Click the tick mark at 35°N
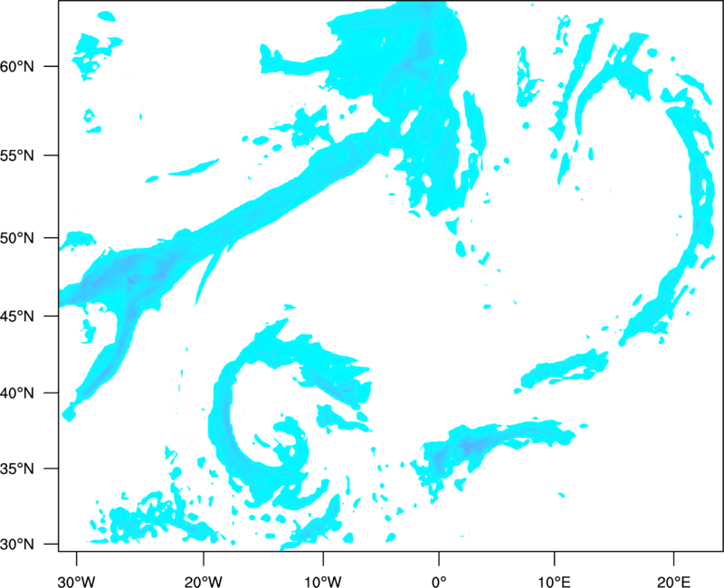 pos(52,469)
